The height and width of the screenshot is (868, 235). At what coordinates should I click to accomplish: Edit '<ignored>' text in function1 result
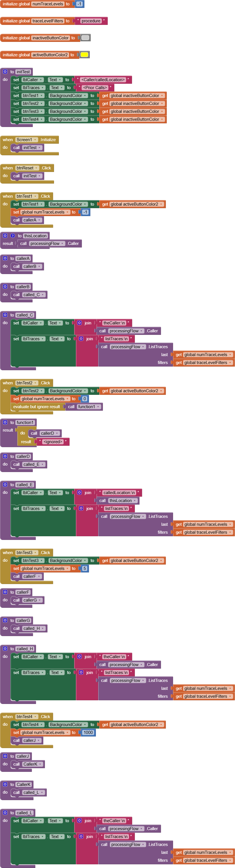pos(53,442)
